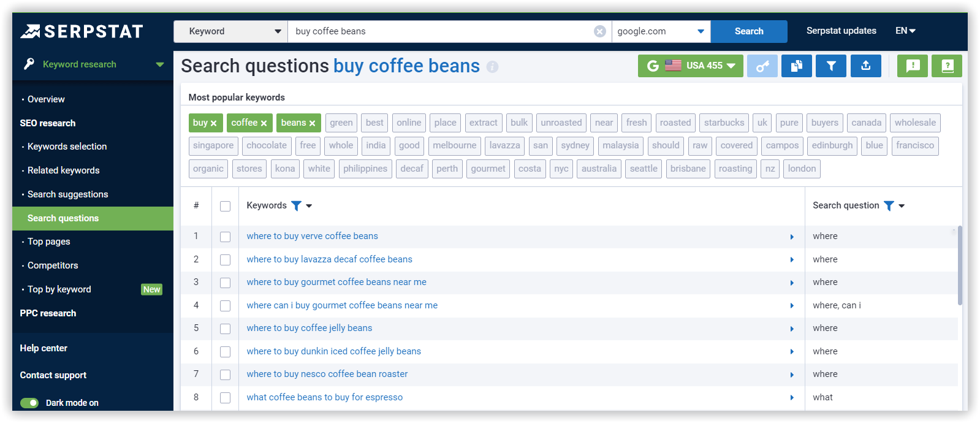The width and height of the screenshot is (980, 423).
Task: Expand arrow for 'what coffee beans to buy for espresso'
Action: coord(792,398)
